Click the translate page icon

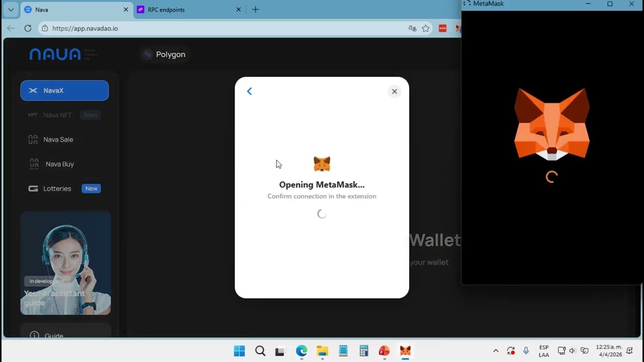click(413, 28)
